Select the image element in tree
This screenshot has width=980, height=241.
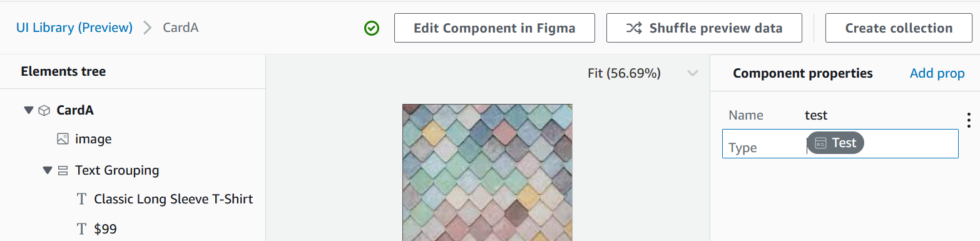(x=93, y=139)
